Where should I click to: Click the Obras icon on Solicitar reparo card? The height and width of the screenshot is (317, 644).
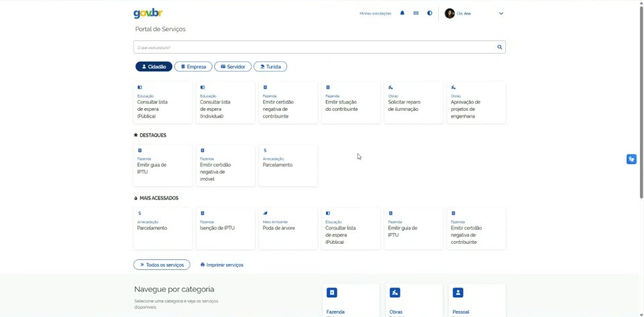coord(390,87)
